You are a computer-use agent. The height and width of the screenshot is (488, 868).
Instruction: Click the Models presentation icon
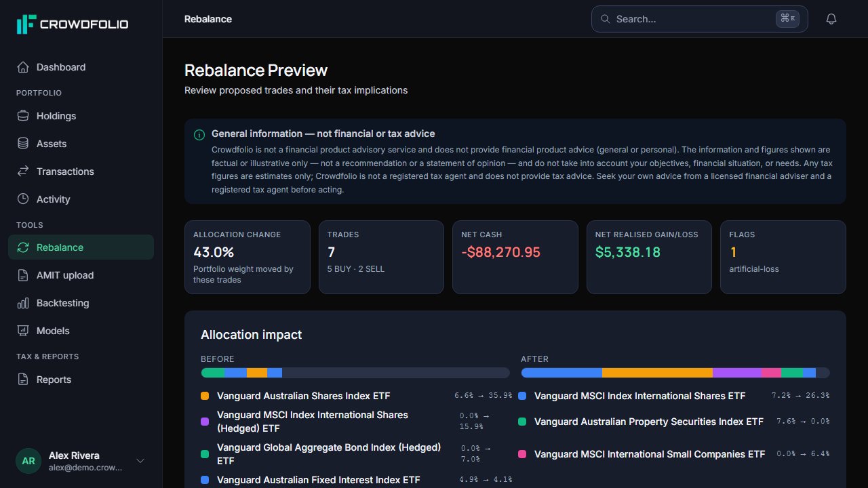23,331
